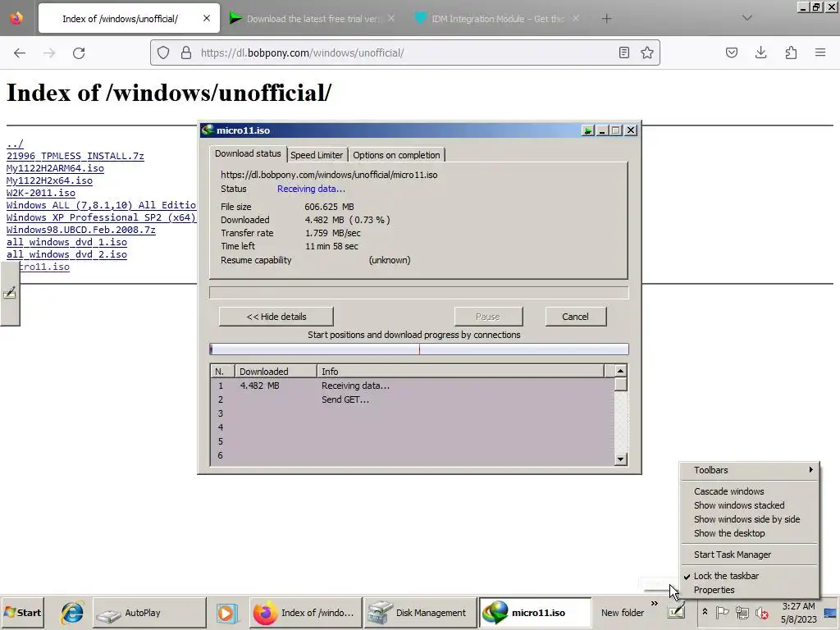
Task: Click the Info column header
Action: [460, 372]
